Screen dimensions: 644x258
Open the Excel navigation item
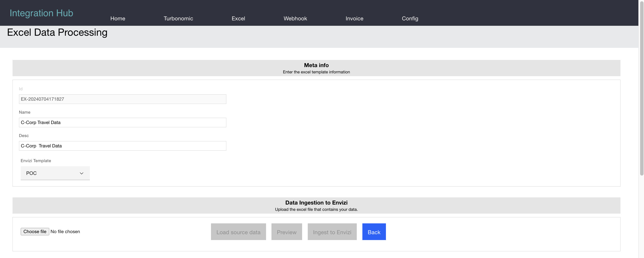[x=238, y=19]
